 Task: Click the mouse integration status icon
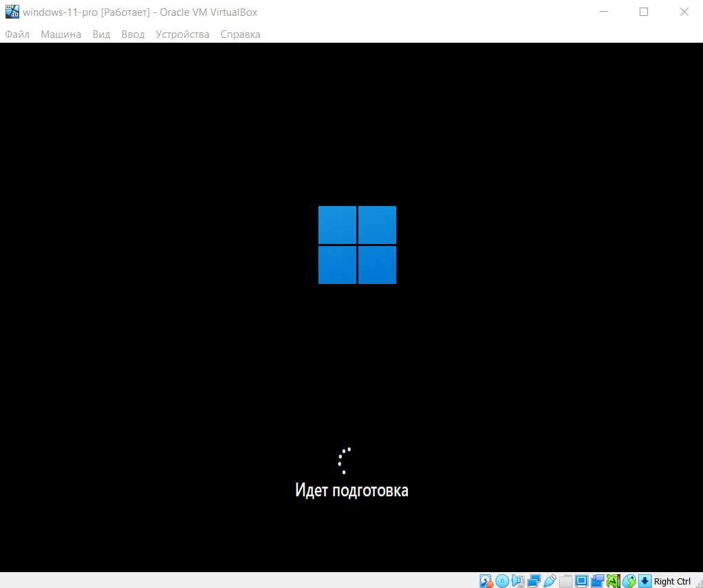[629, 581]
